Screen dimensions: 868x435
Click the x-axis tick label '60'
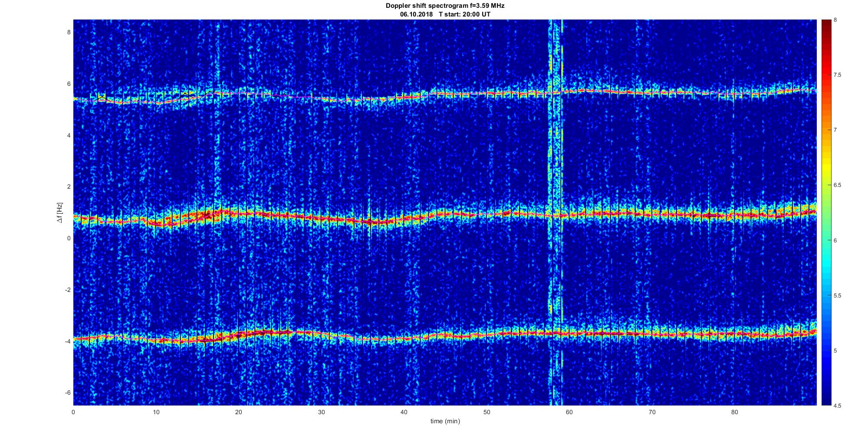[569, 412]
